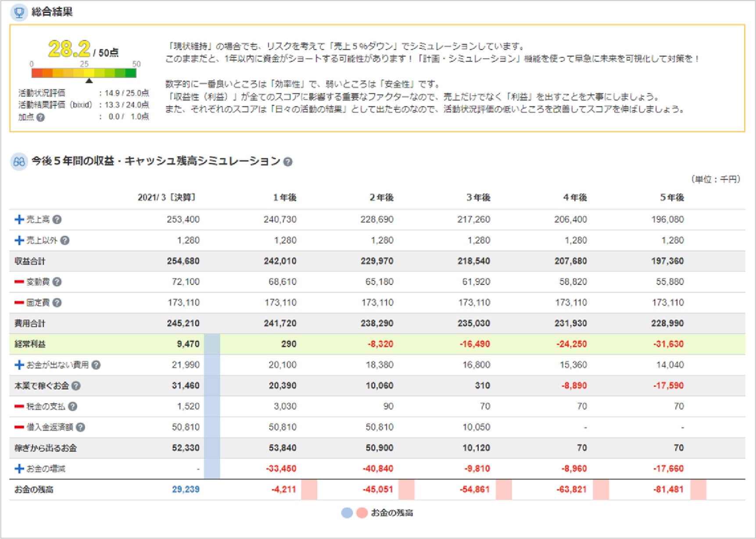756x539 pixels.
Task: Expand the 売上以外 row plus icon
Action: pos(19,241)
